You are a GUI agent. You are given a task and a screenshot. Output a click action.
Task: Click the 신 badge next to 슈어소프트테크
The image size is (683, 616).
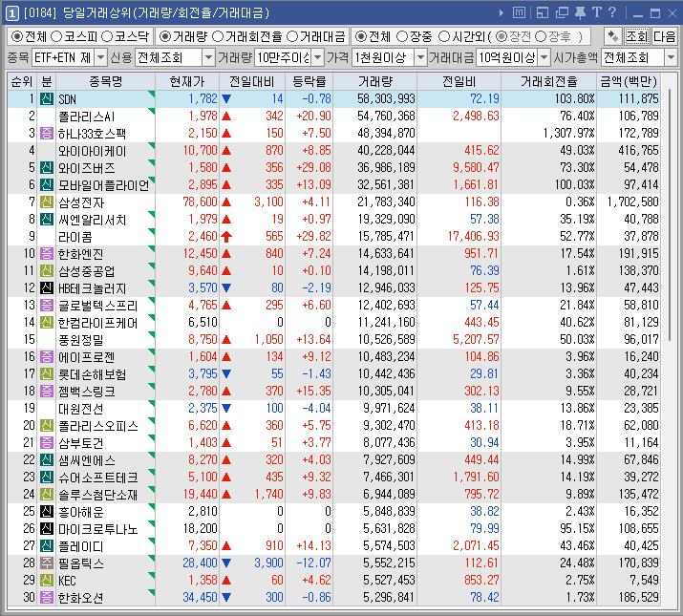[x=47, y=477]
